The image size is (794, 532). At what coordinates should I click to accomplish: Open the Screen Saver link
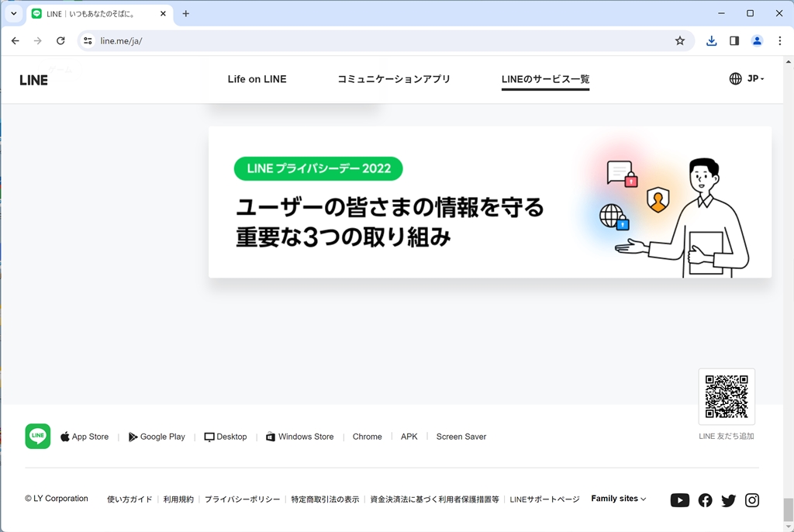[461, 437]
